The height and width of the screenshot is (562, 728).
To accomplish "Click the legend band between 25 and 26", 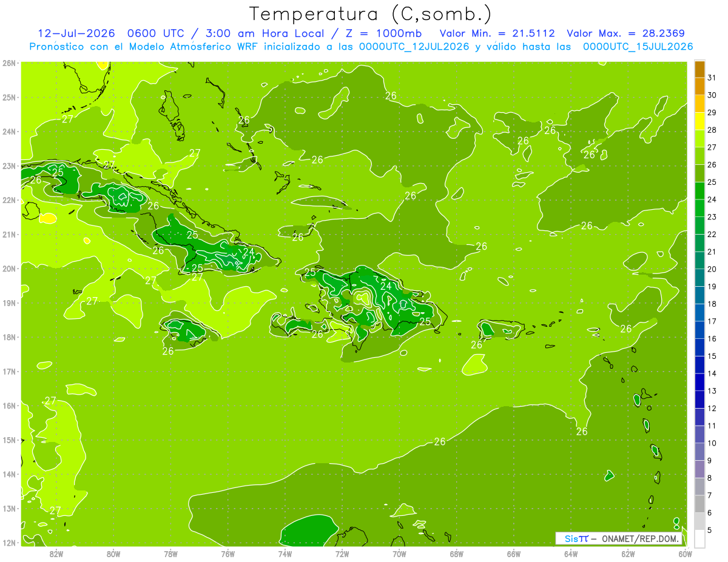I will (x=699, y=174).
